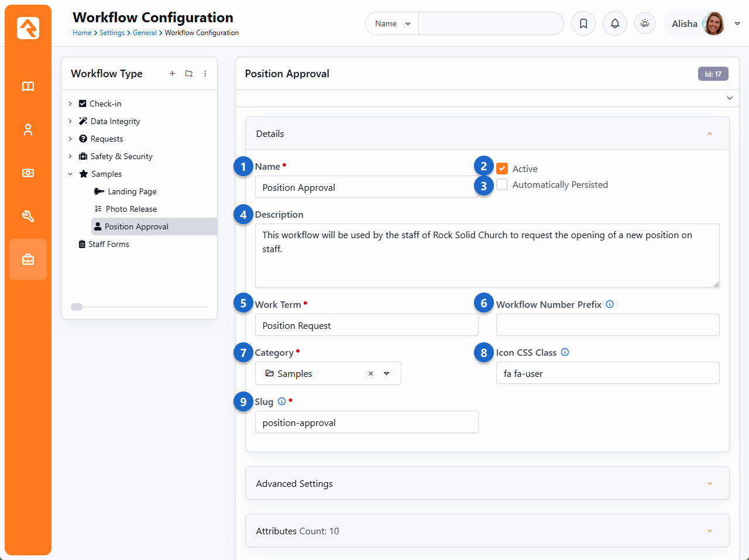The width and height of the screenshot is (749, 560).
Task: Open the People section in sidebar
Action: point(28,130)
